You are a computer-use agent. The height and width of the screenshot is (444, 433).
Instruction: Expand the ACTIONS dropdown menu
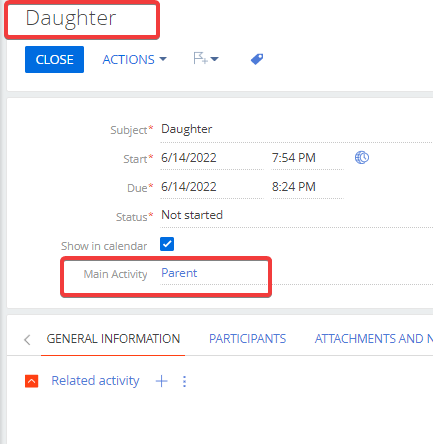coord(134,60)
